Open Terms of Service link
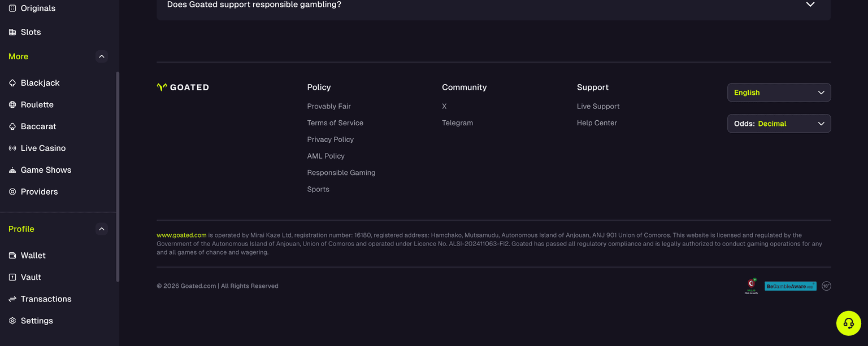868x346 pixels. [x=335, y=123]
